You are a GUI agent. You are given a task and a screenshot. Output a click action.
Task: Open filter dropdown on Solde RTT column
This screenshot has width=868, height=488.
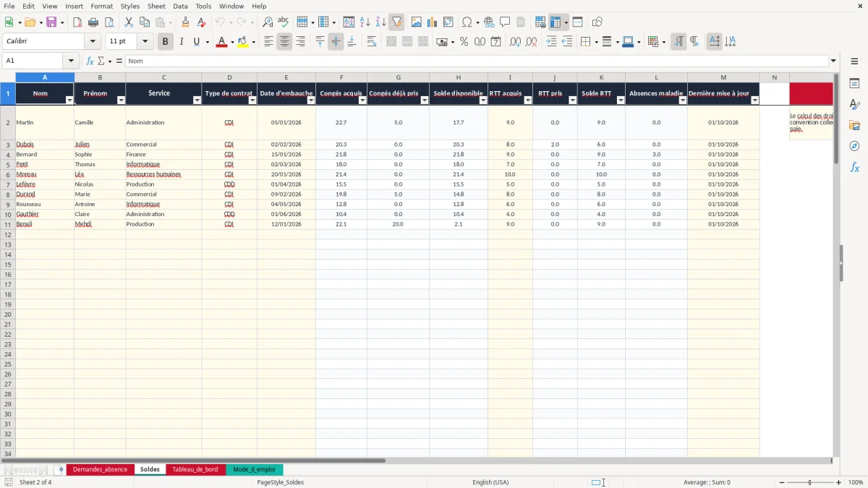coord(621,100)
